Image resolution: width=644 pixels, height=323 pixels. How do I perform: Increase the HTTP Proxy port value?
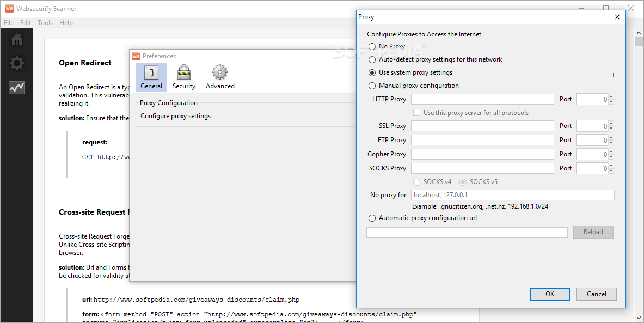(x=611, y=96)
